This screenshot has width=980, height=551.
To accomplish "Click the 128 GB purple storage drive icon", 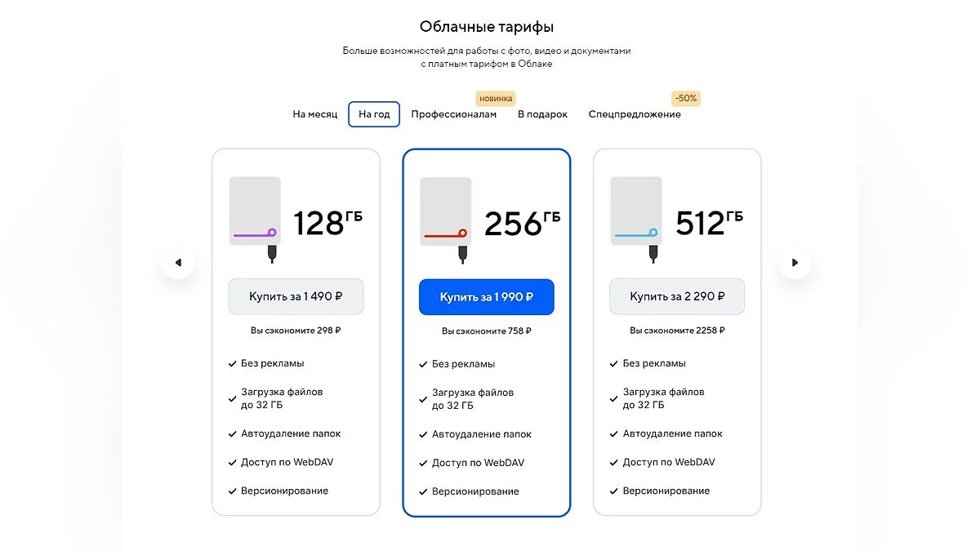I will click(x=256, y=219).
